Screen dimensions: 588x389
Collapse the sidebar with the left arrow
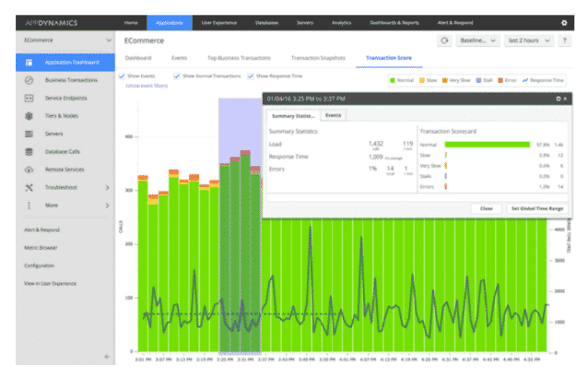coord(107,357)
